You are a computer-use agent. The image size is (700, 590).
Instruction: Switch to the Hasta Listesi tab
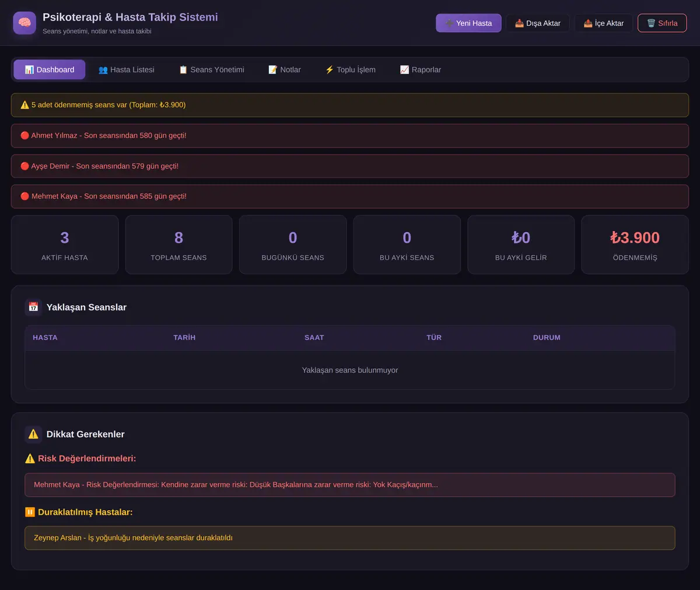click(x=127, y=69)
